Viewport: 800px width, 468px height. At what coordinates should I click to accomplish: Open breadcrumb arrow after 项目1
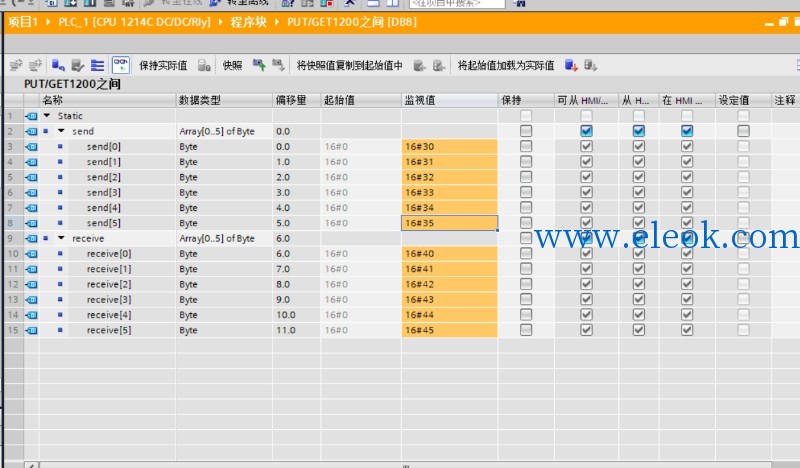point(48,22)
